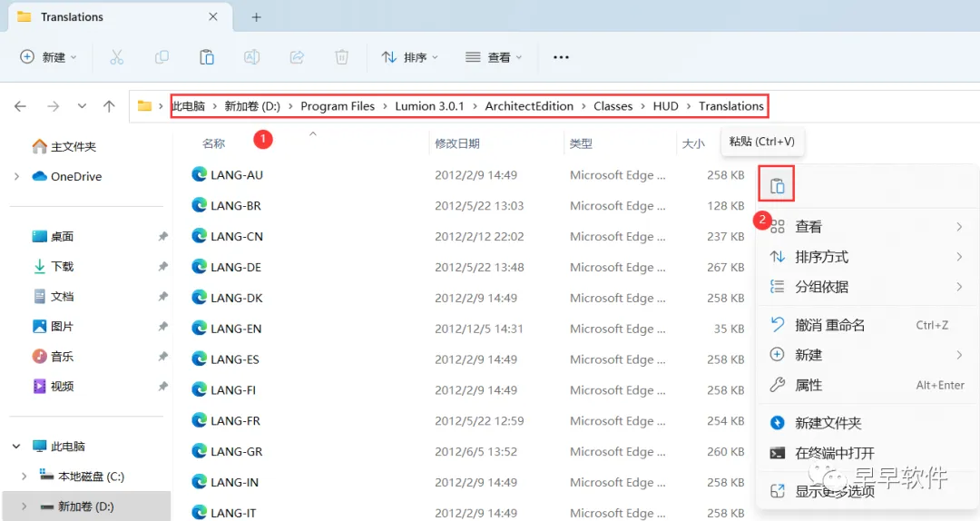Go back with the left arrow
Viewport: 980px width, 521px height.
click(20, 106)
